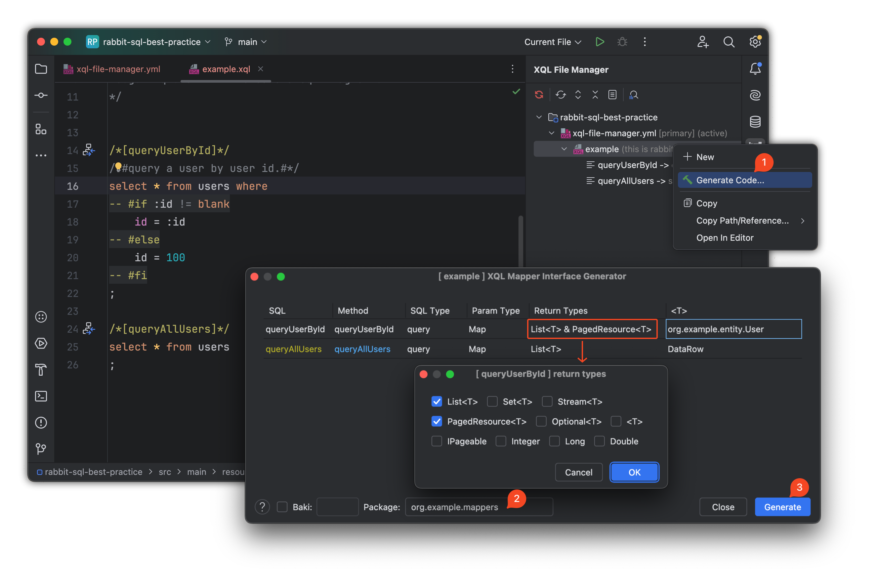
Task: Click Close in generator dialog
Action: 723,507
